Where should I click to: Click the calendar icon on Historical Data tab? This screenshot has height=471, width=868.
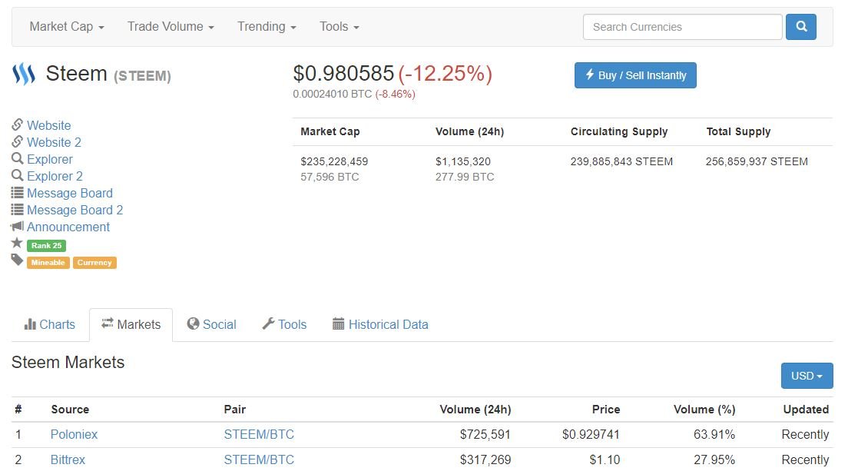(338, 323)
